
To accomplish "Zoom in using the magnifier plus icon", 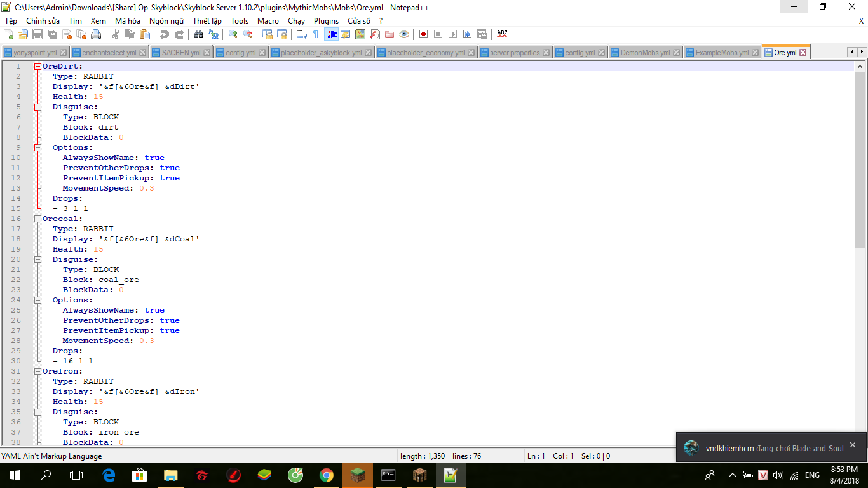I will coord(233,34).
